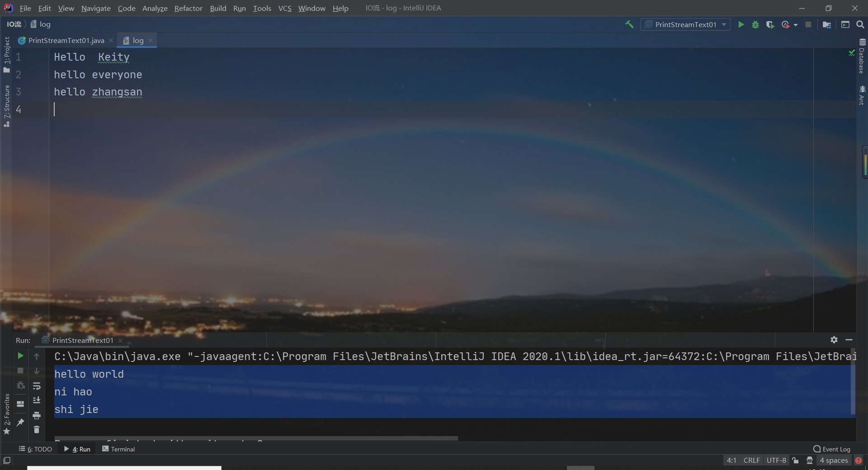Image resolution: width=868 pixels, height=470 pixels.
Task: Click the green analysis checkmark in the top-right of the editor
Action: tap(852, 53)
